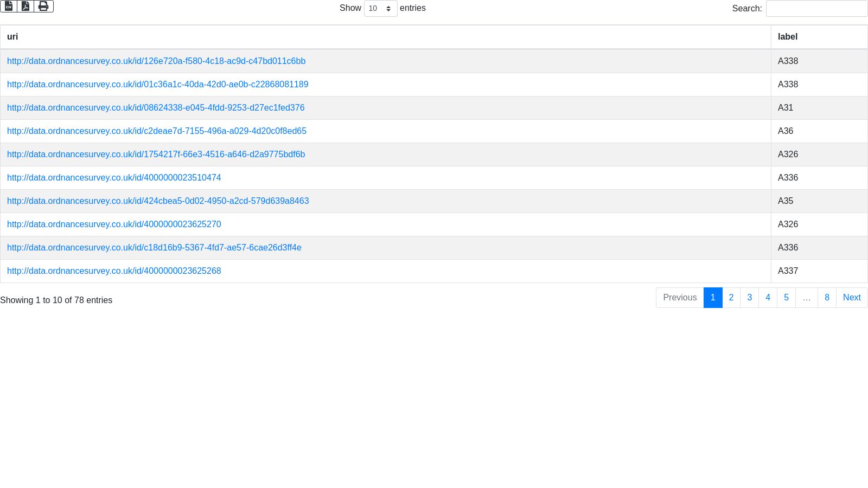This screenshot has width=868, height=488.
Task: Print the table with the printer icon
Action: click(43, 6)
